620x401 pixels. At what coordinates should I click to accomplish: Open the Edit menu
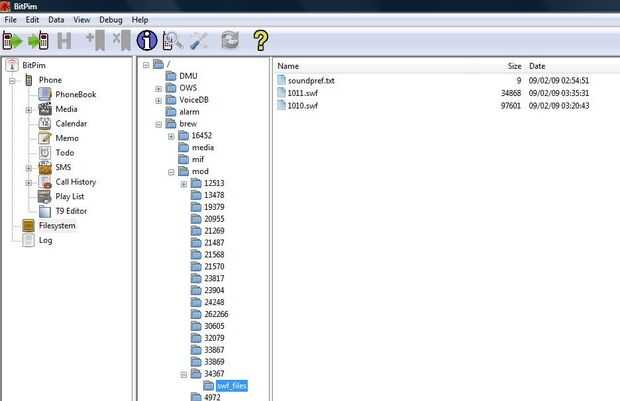tap(32, 20)
